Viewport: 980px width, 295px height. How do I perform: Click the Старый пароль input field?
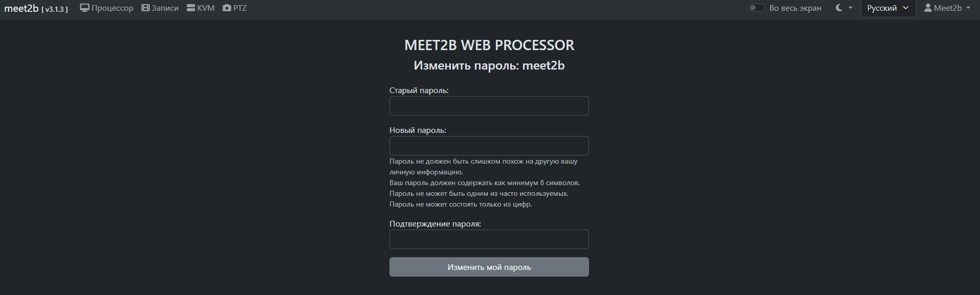tap(488, 106)
